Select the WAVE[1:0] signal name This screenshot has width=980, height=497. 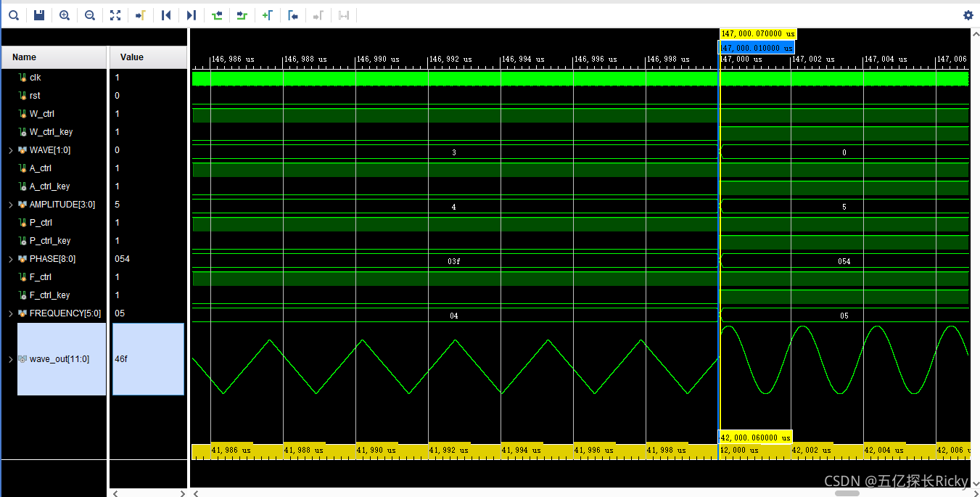tap(50, 150)
